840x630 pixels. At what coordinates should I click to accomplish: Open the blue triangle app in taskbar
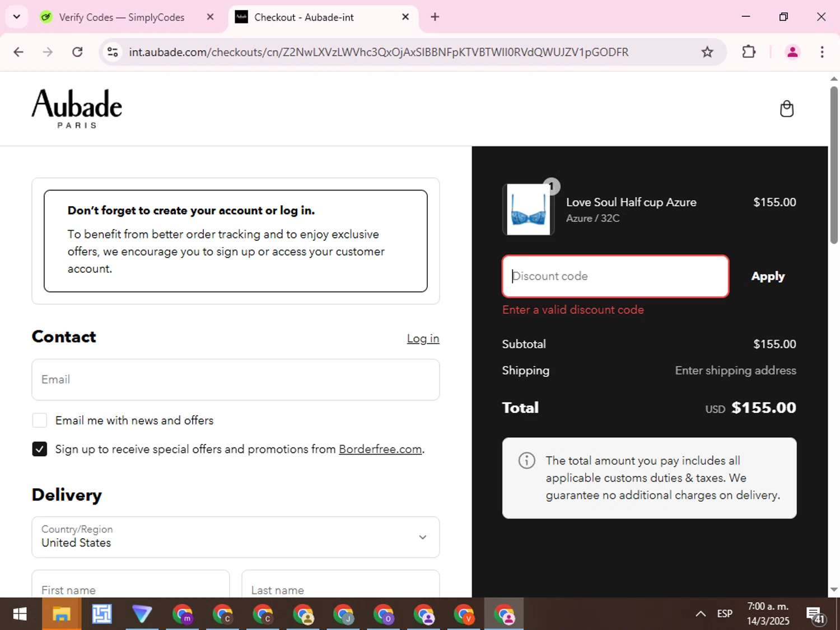[142, 614]
